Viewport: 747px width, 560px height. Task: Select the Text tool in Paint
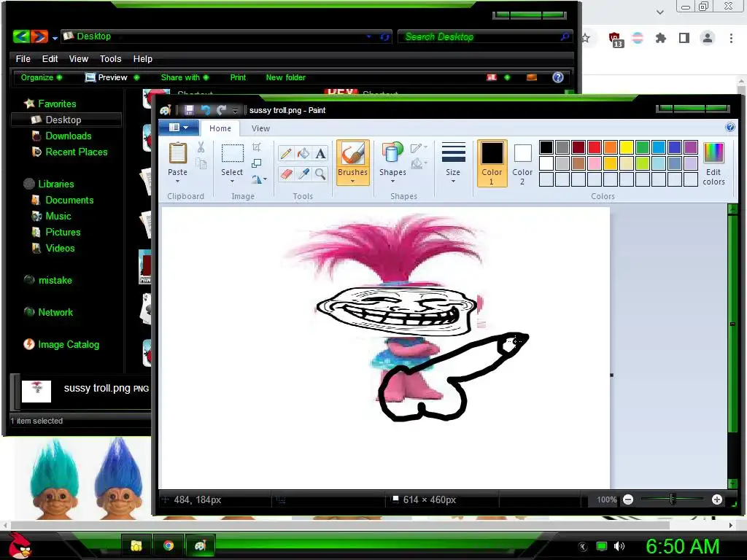321,153
